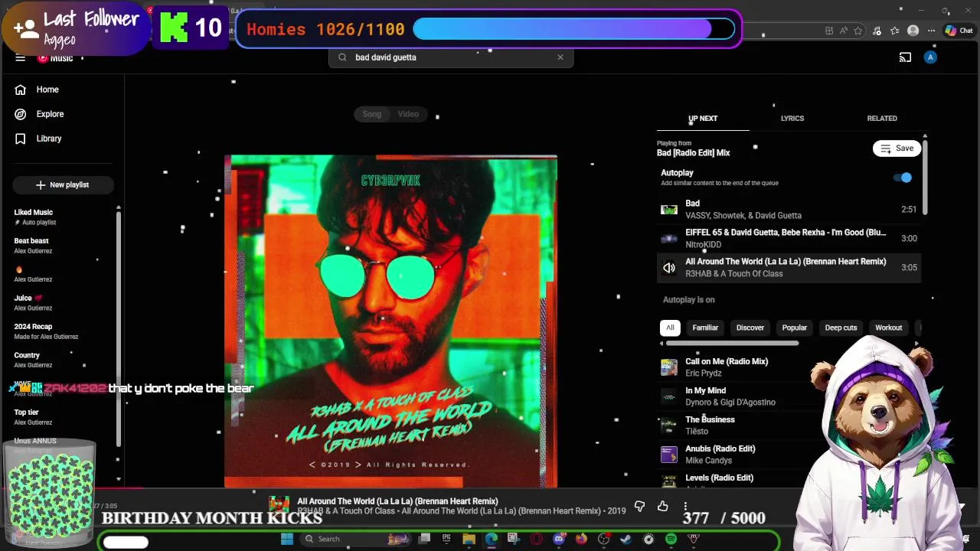Switch to the RELATED tab

[x=882, y=119]
